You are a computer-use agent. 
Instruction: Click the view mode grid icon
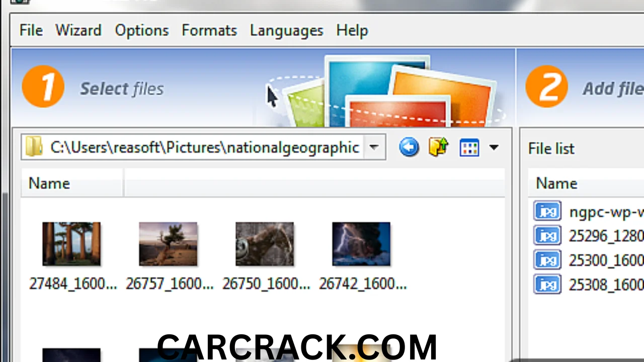tap(469, 148)
